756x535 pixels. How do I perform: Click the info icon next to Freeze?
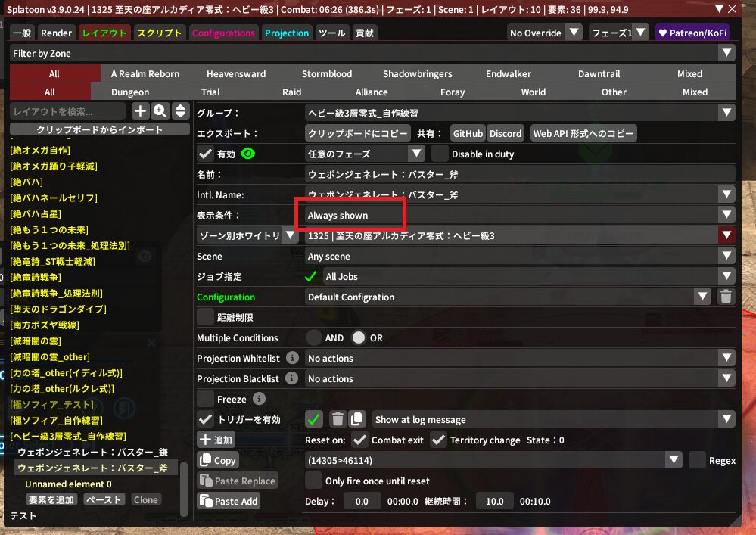coord(259,399)
